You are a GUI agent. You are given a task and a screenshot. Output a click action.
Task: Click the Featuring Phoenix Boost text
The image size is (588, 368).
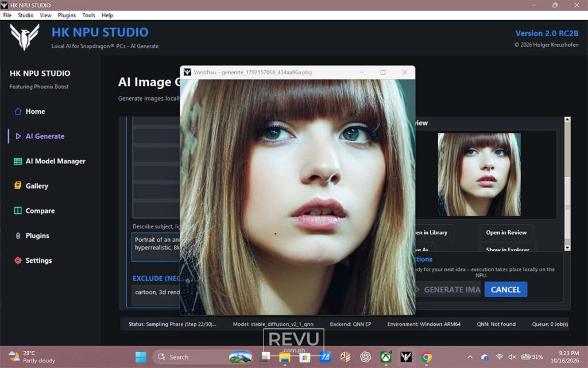(39, 87)
